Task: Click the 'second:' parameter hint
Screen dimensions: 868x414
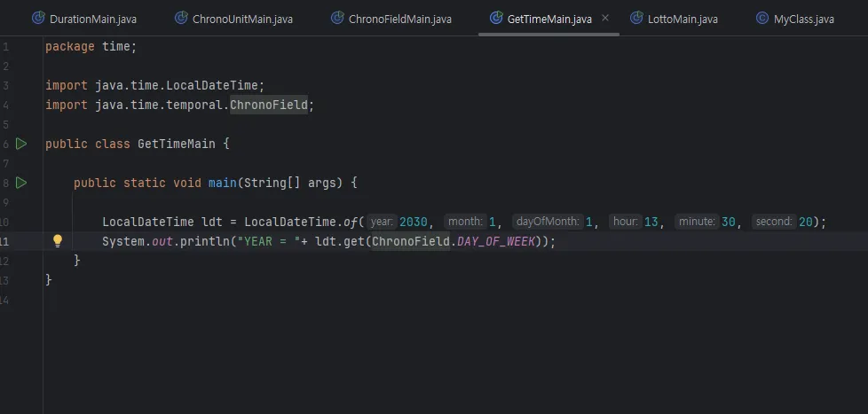Action: [x=774, y=222]
